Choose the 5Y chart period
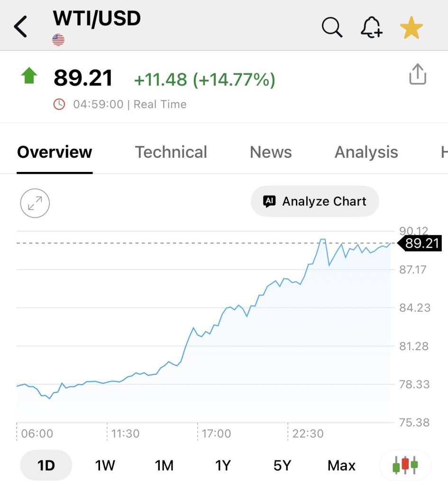The image size is (448, 485). 282,466
